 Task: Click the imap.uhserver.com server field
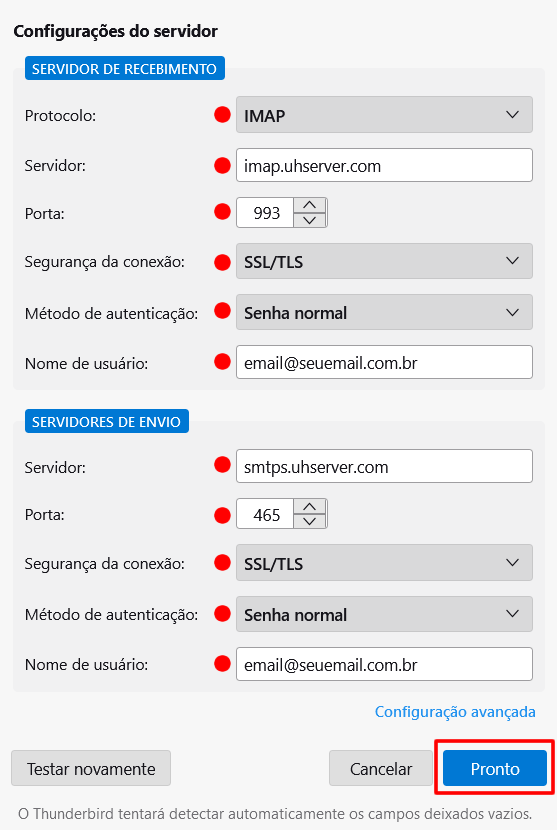(384, 166)
